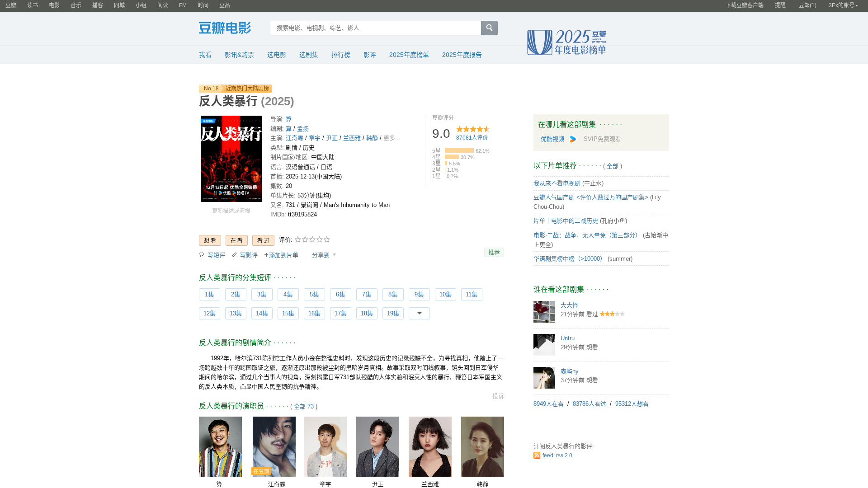Open episode 10集 short reviews
868x488 pixels.
pyautogui.click(x=445, y=295)
